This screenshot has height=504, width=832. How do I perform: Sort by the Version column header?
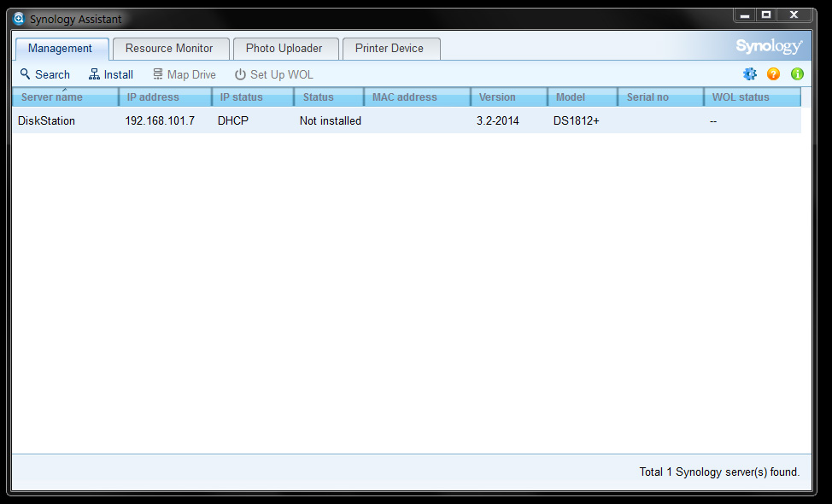tap(509, 97)
